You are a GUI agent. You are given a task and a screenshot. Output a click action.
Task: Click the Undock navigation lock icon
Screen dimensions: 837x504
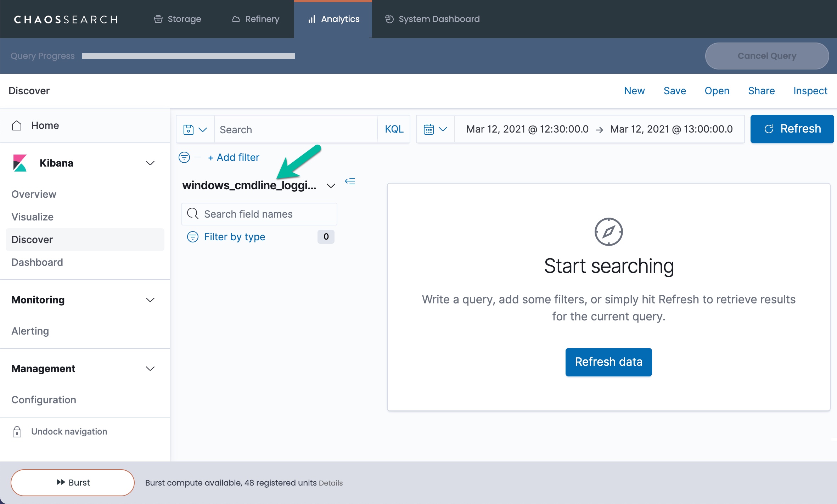tap(17, 432)
